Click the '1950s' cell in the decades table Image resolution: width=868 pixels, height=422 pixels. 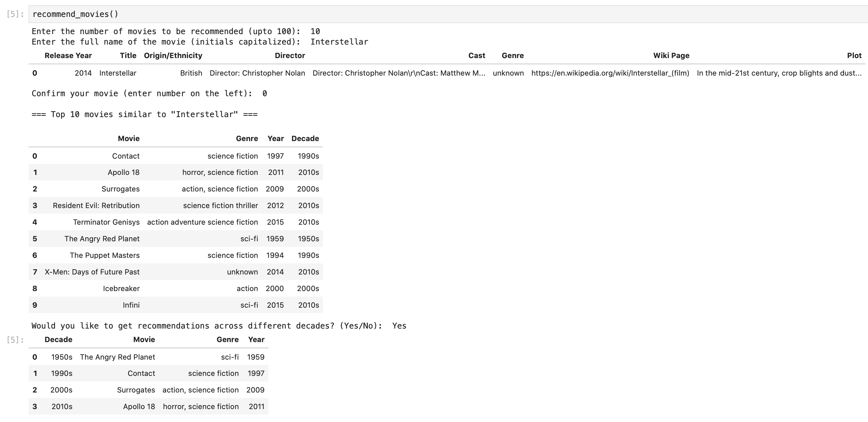(x=62, y=357)
